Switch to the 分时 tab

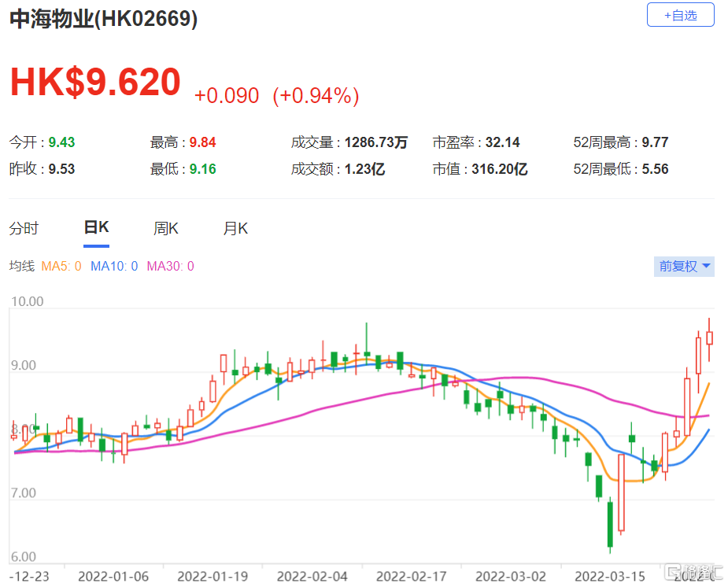[24, 229]
